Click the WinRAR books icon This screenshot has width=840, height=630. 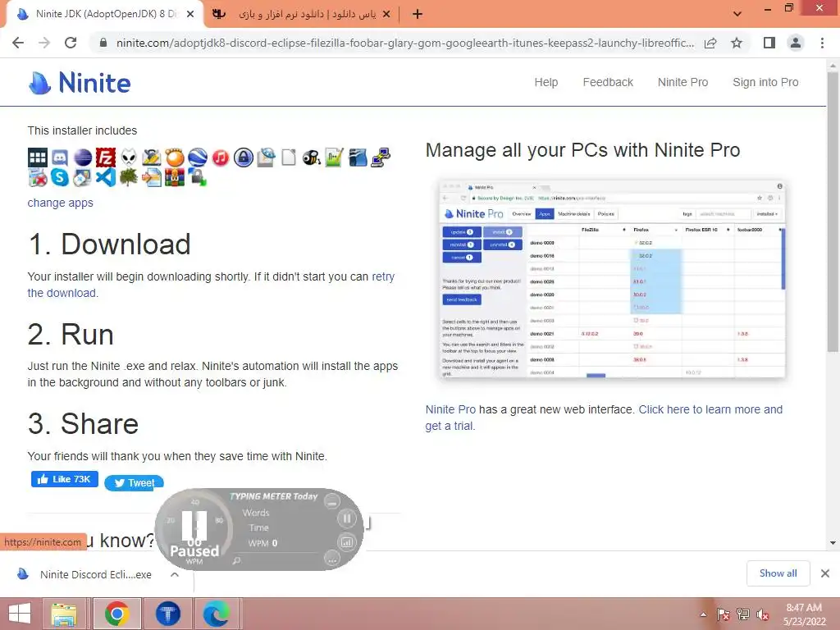(x=175, y=177)
